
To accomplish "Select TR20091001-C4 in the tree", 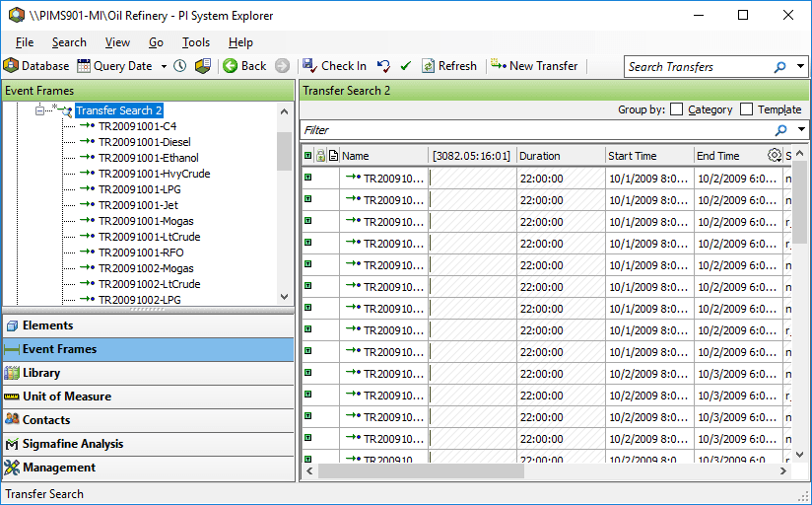I will pos(137,126).
